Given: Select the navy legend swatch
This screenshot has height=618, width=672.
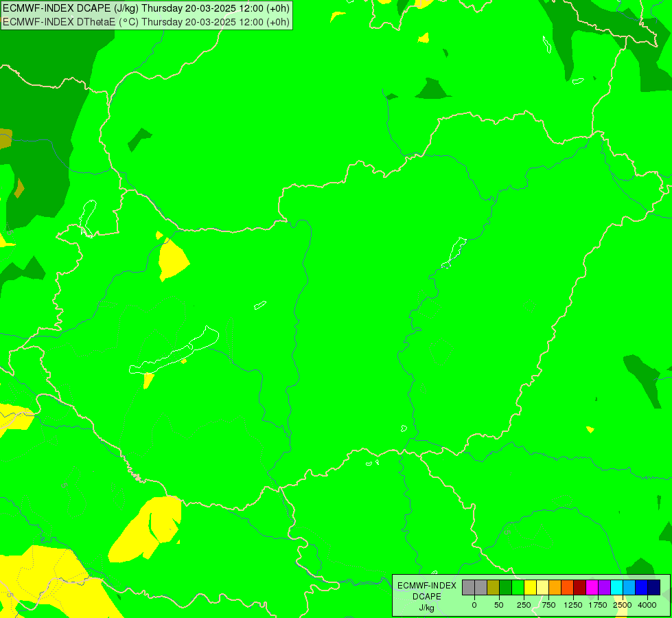Looking at the screenshot, I should tap(654, 588).
